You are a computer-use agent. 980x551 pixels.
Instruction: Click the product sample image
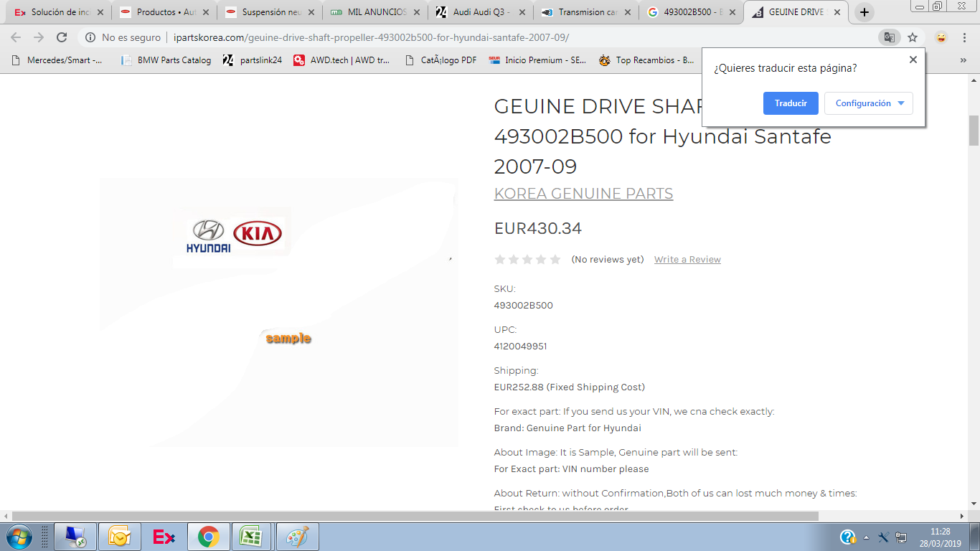click(x=278, y=312)
